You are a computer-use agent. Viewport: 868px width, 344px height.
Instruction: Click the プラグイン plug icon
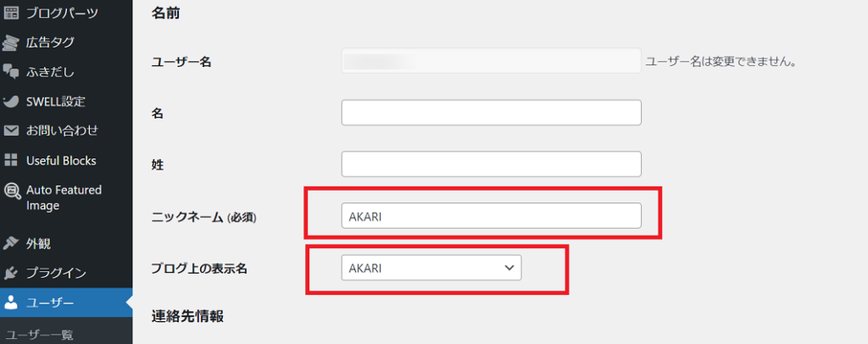10,273
